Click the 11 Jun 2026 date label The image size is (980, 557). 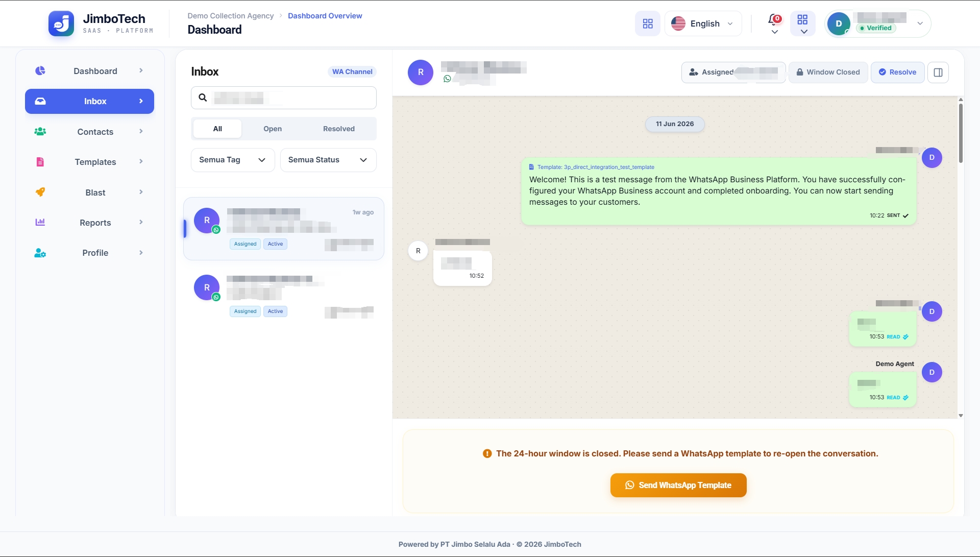tap(675, 124)
